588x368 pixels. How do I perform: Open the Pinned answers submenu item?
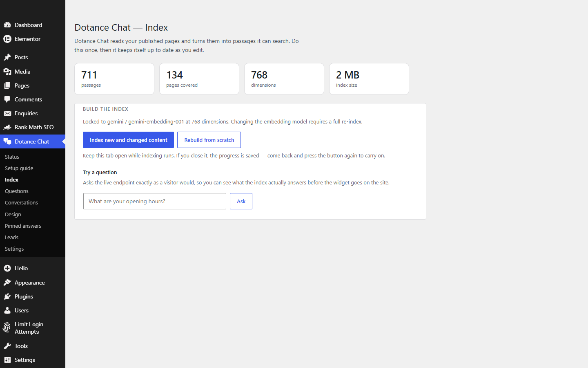23,226
